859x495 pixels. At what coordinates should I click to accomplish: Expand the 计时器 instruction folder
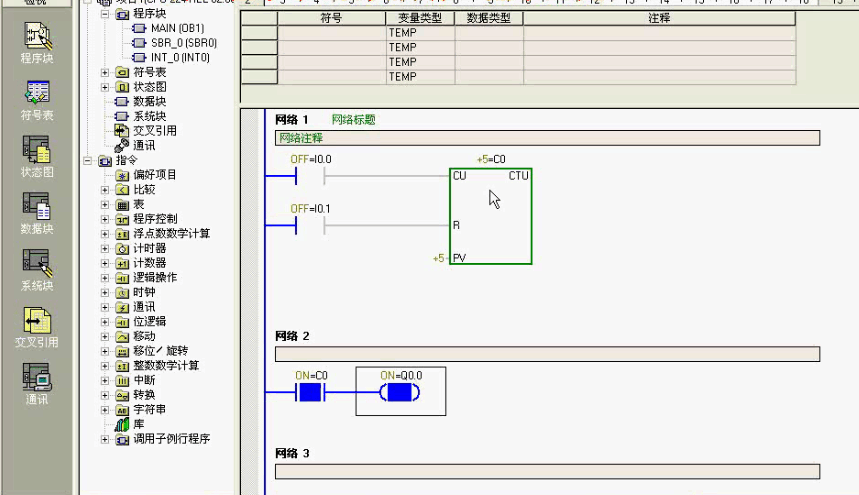click(105, 249)
